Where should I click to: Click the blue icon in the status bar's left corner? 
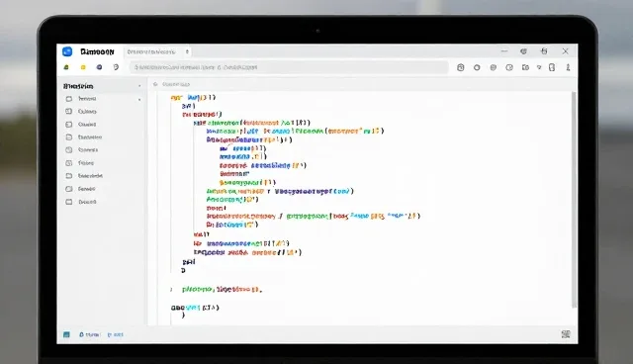(x=66, y=334)
